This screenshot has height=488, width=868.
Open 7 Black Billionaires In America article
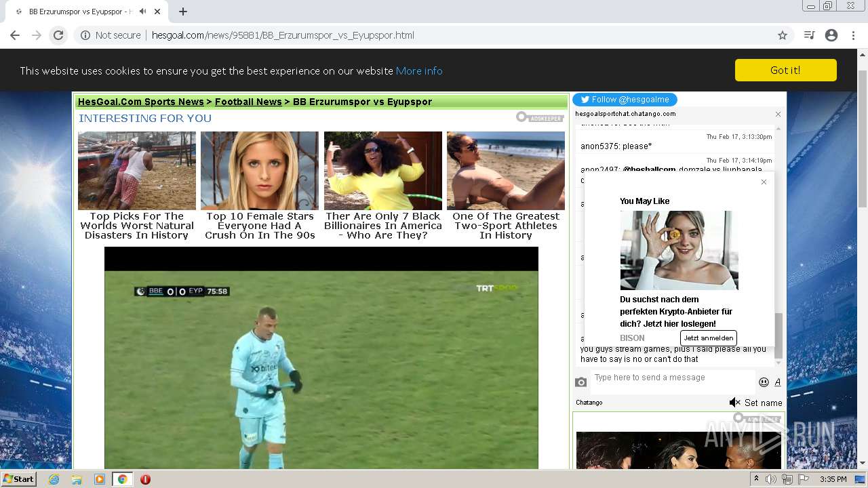click(x=382, y=226)
